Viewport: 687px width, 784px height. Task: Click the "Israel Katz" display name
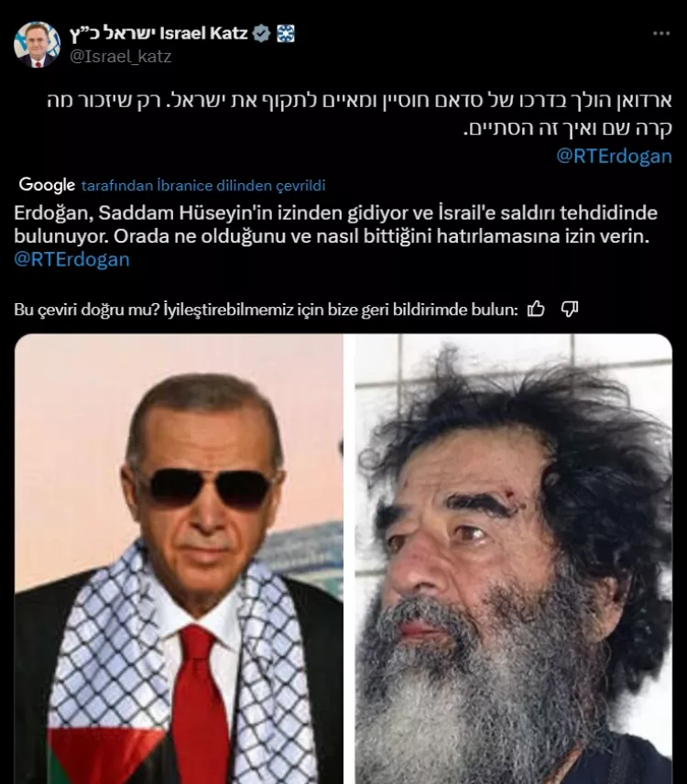[x=203, y=33]
